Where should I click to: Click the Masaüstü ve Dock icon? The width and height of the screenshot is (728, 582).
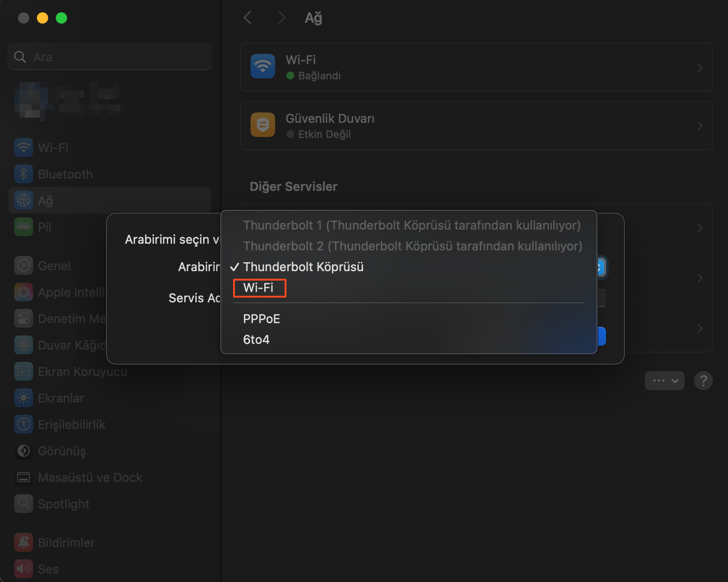tap(24, 477)
